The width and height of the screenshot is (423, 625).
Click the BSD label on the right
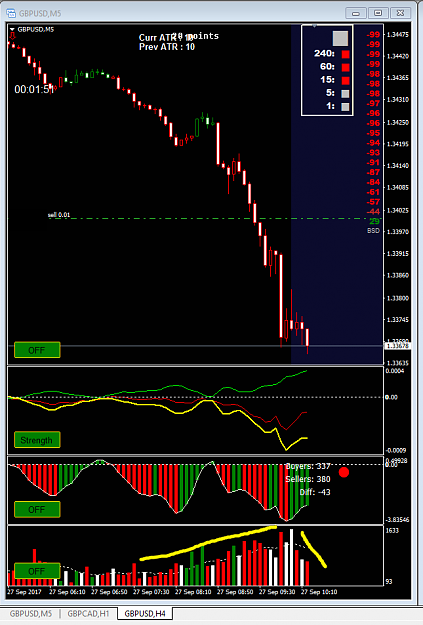(x=373, y=231)
